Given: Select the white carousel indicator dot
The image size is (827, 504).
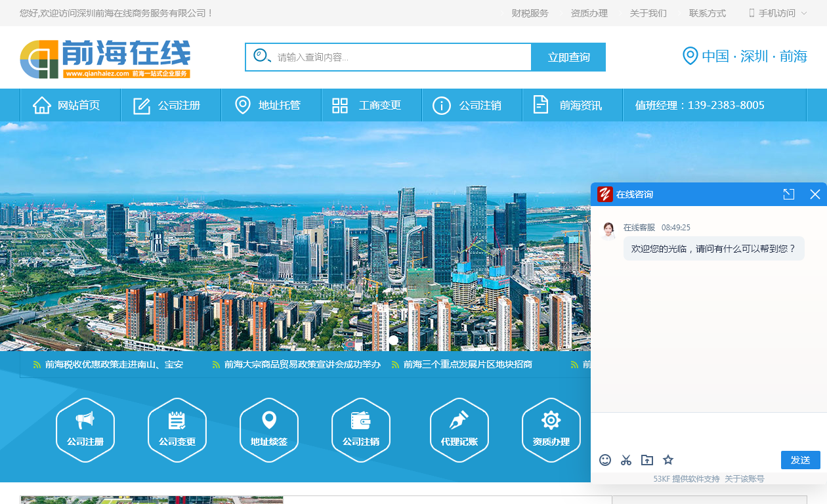Looking at the screenshot, I should pos(394,340).
